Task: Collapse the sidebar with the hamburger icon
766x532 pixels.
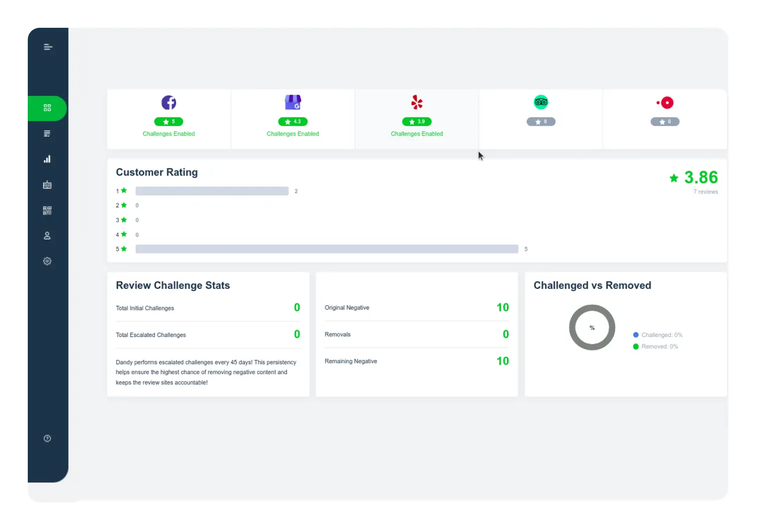Action: coord(48,47)
